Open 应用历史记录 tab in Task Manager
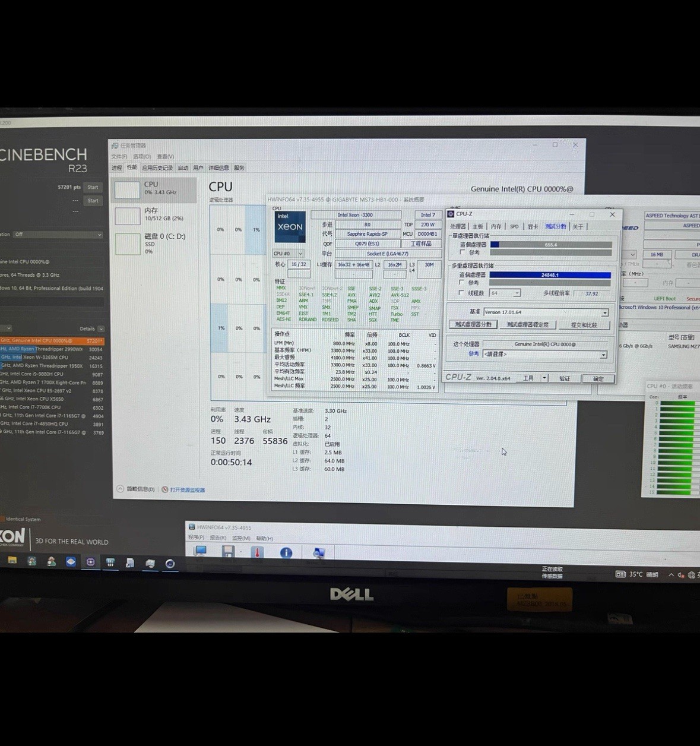700x746 pixels. coord(157,167)
